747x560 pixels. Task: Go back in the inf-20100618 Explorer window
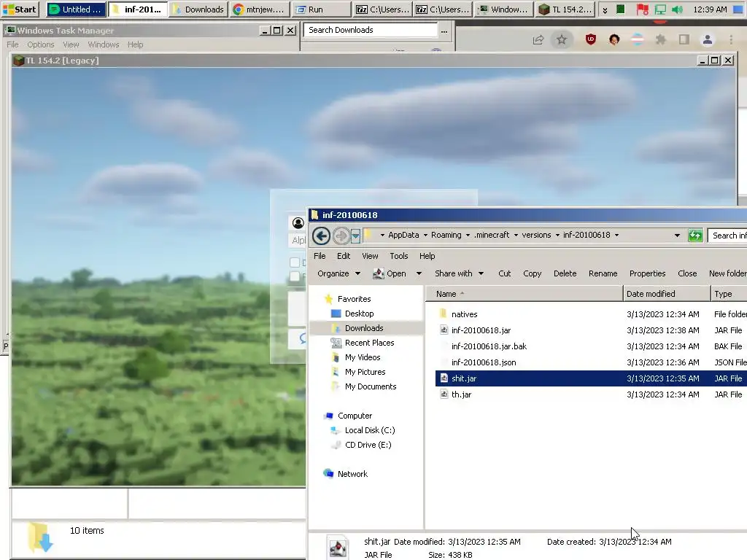(321, 236)
